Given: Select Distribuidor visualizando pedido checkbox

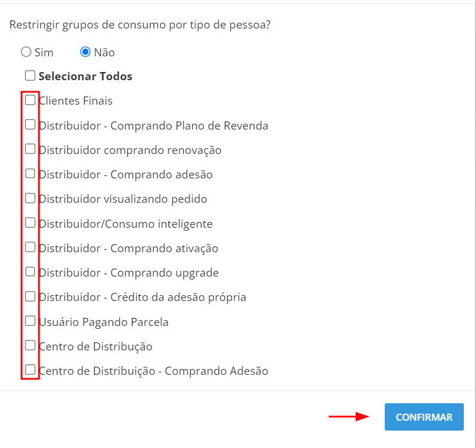Looking at the screenshot, I should tap(30, 198).
